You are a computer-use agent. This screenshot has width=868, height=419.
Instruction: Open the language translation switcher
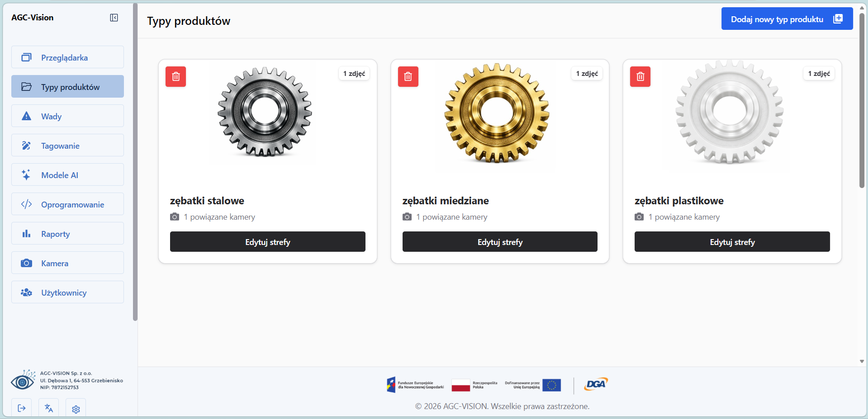point(49,408)
